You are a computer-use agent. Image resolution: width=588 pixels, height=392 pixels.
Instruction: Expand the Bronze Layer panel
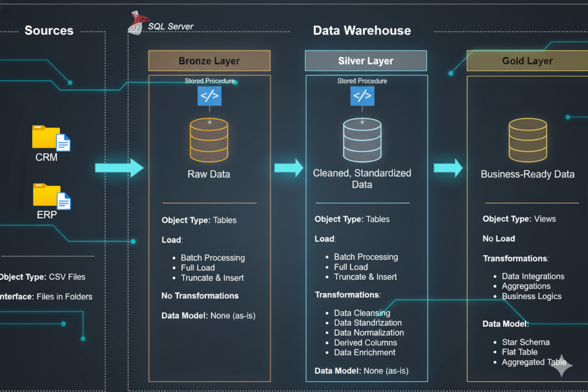[209, 60]
